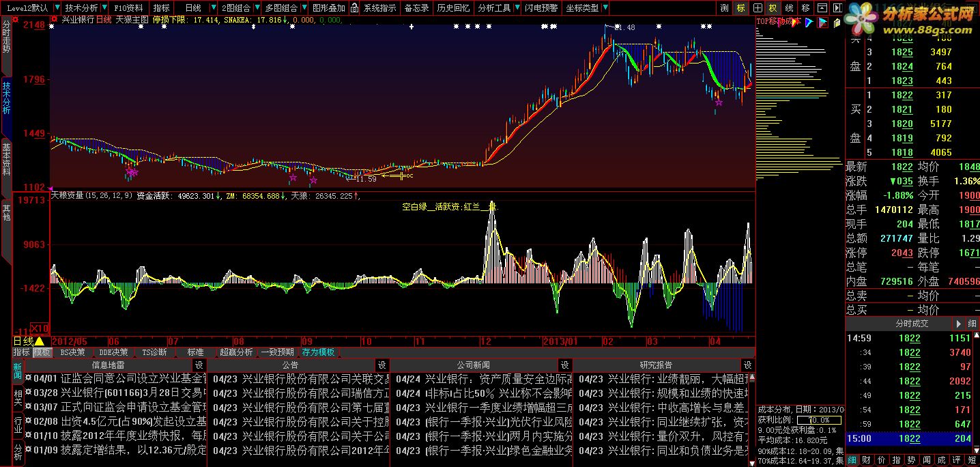
Task: Click the magenta star signal near 2013/04 lows
Action: (x=719, y=102)
